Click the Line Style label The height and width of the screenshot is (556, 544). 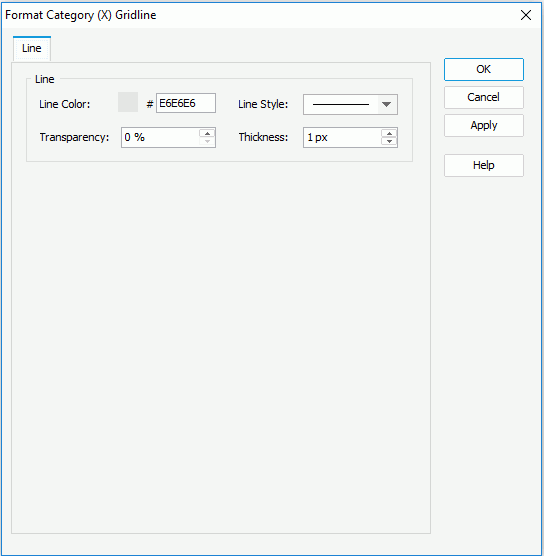(263, 104)
